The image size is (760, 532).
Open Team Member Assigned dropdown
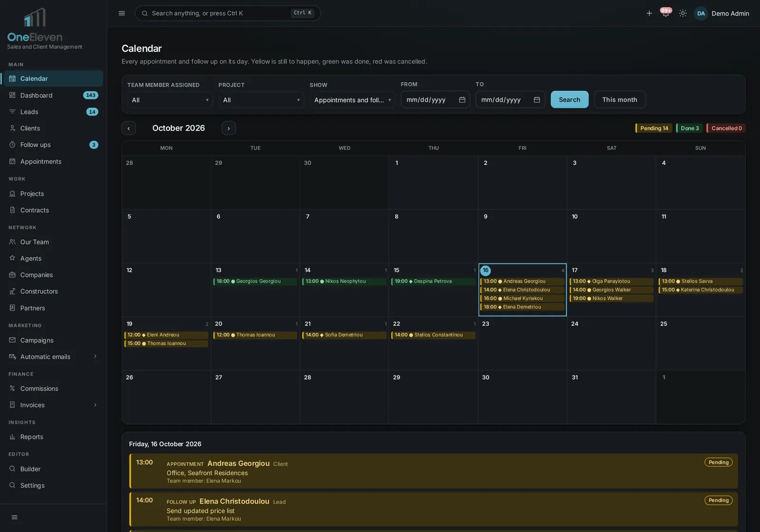pos(170,100)
